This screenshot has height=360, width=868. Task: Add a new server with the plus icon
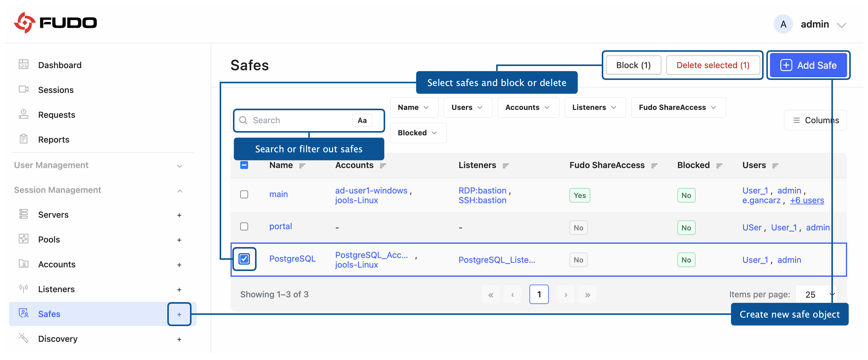tap(179, 215)
